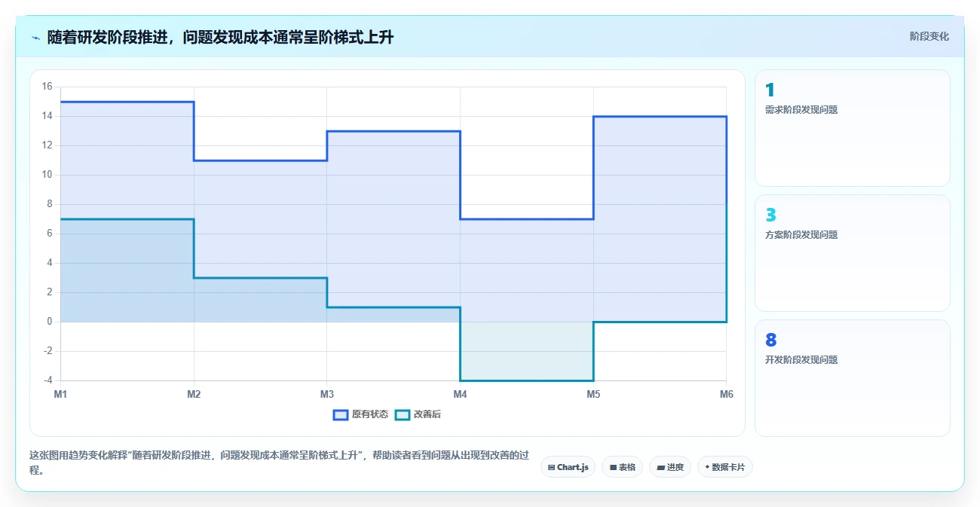Toggle the 原有状态 legend item
This screenshot has width=980, height=507.
[360, 414]
